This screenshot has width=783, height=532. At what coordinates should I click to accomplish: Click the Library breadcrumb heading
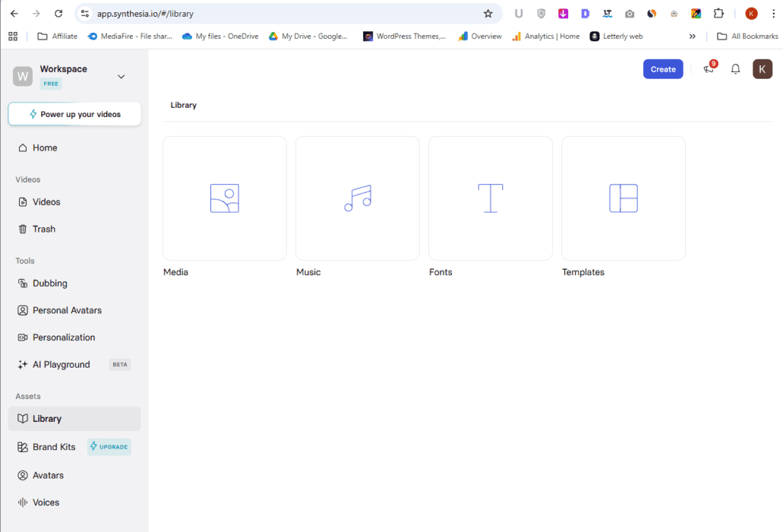pyautogui.click(x=184, y=105)
